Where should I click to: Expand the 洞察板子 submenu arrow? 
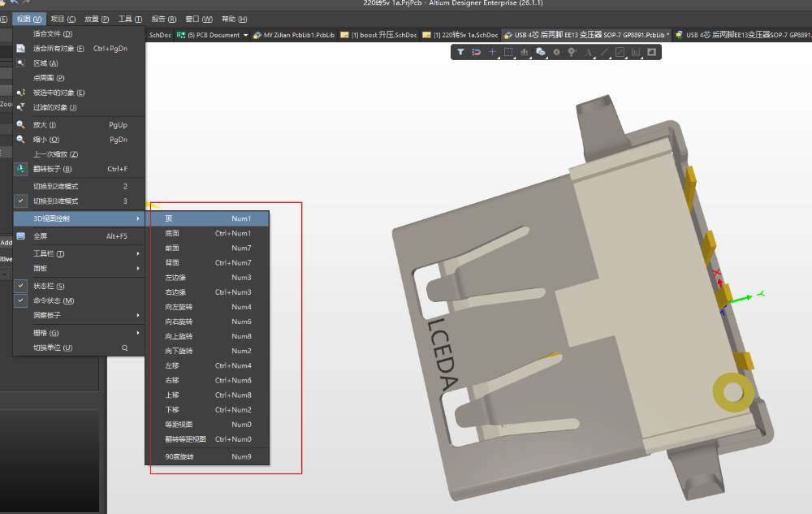[138, 315]
